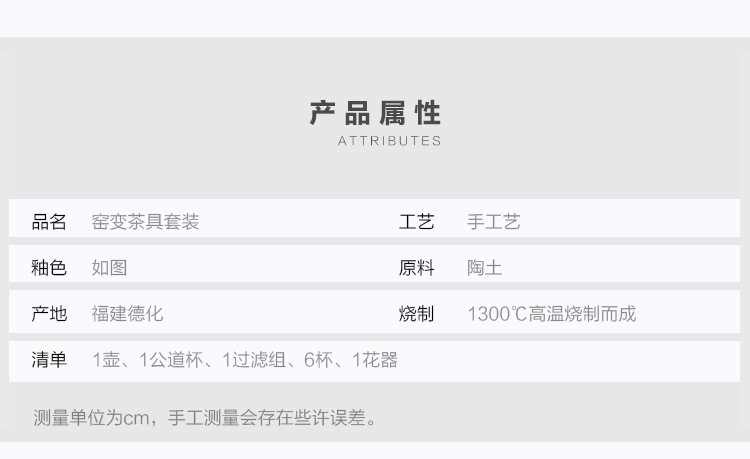This screenshot has height=459, width=750.
Task: Click the 1300℃高温烧制而成 firing value
Action: [x=551, y=314]
